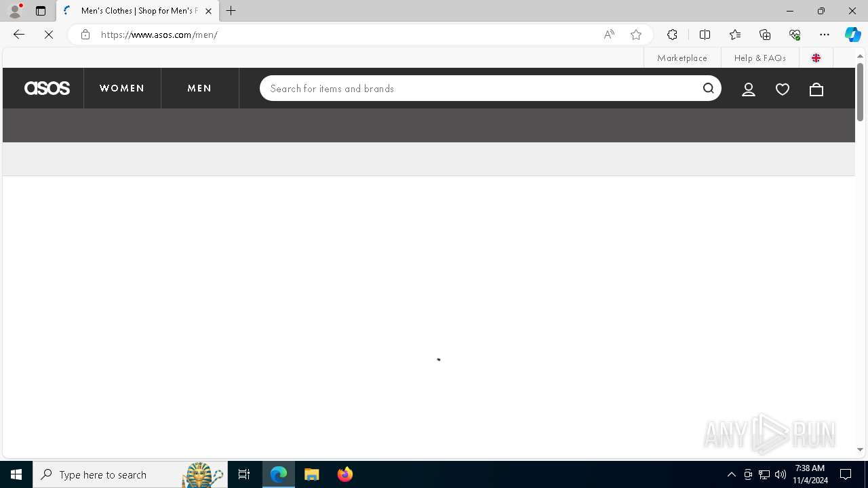The image size is (868, 488).
Task: Open Edge Settings and more menu
Action: 825,35
